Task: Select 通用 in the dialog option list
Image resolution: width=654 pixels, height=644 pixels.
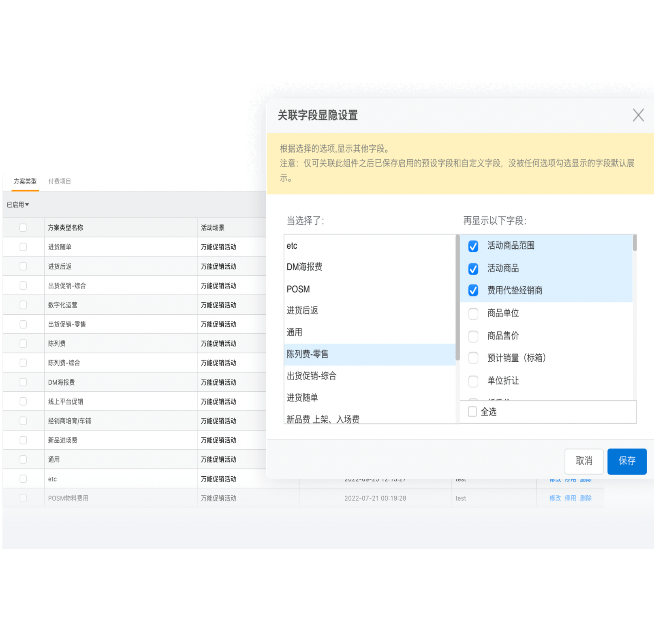Action: [370, 333]
